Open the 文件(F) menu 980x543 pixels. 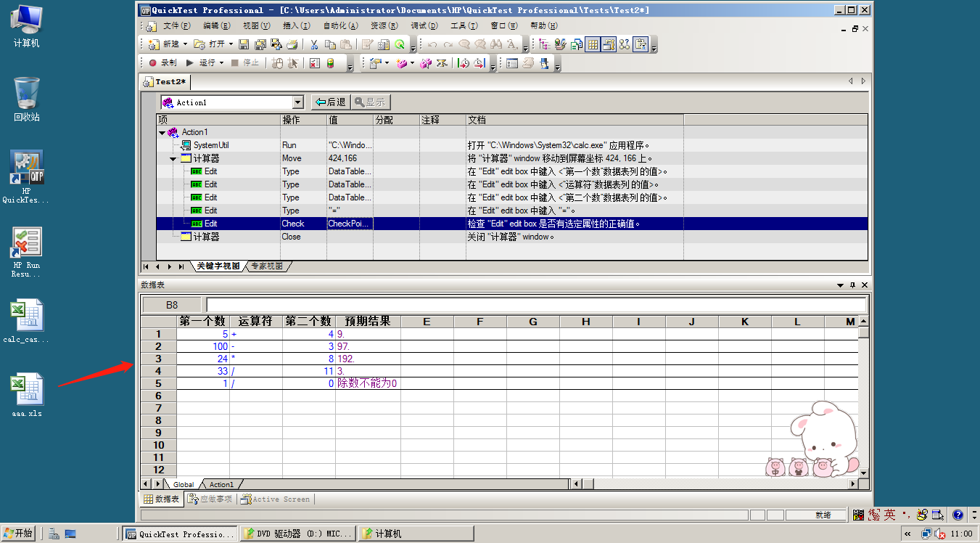[176, 25]
